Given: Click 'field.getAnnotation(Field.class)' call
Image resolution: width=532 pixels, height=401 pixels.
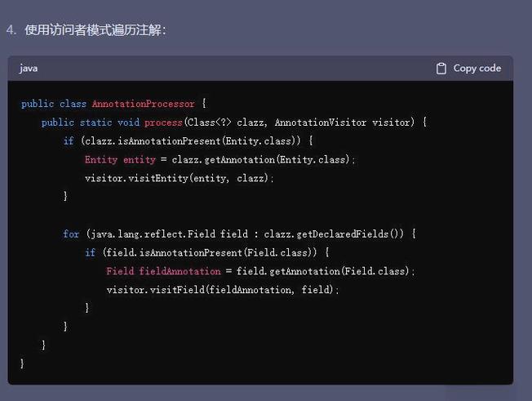Looking at the screenshot, I should click(x=322, y=271).
